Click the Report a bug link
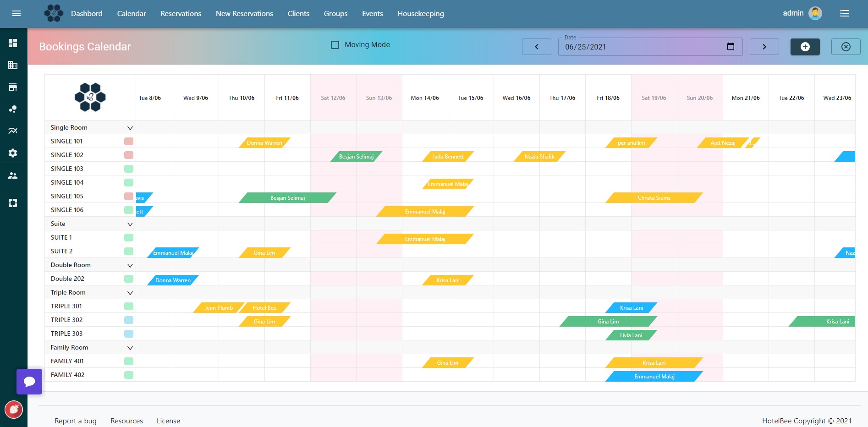The height and width of the screenshot is (427, 868). pos(75,421)
